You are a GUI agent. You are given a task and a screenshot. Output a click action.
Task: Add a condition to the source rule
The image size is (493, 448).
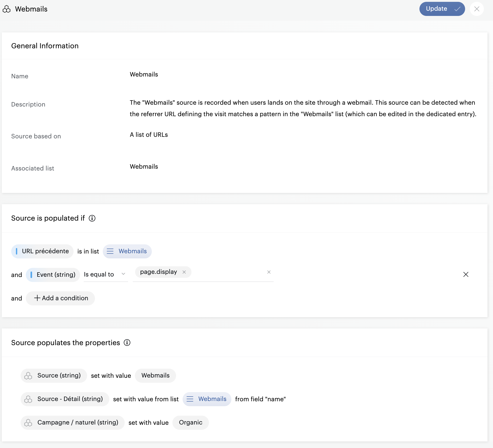[61, 298]
